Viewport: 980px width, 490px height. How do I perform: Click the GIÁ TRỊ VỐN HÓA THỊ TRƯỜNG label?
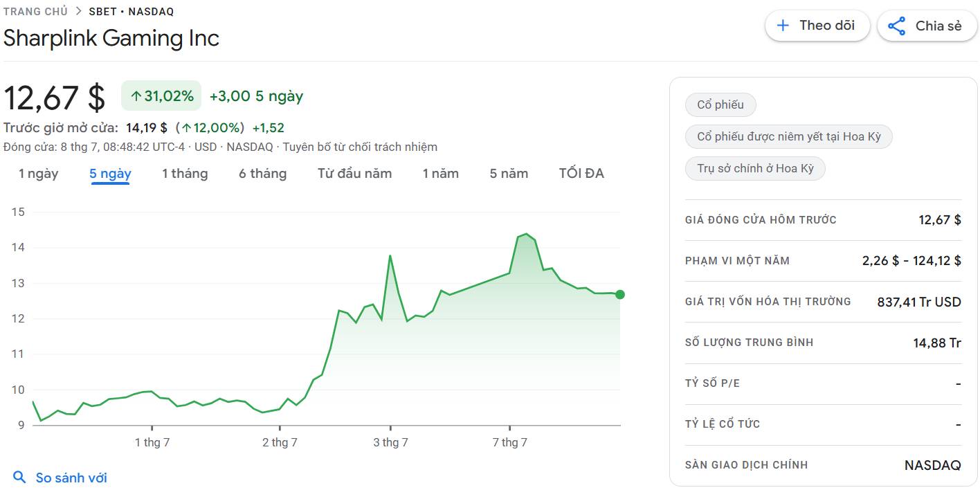click(x=768, y=302)
